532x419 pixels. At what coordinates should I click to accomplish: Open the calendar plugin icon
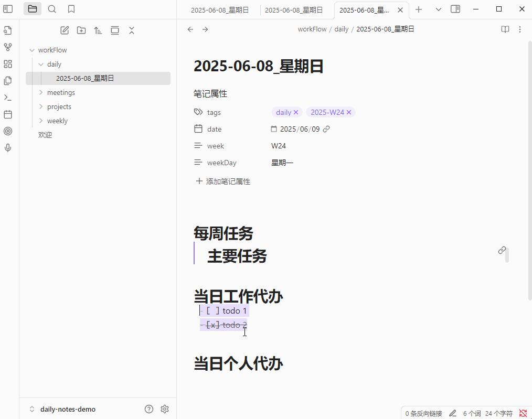click(7, 114)
